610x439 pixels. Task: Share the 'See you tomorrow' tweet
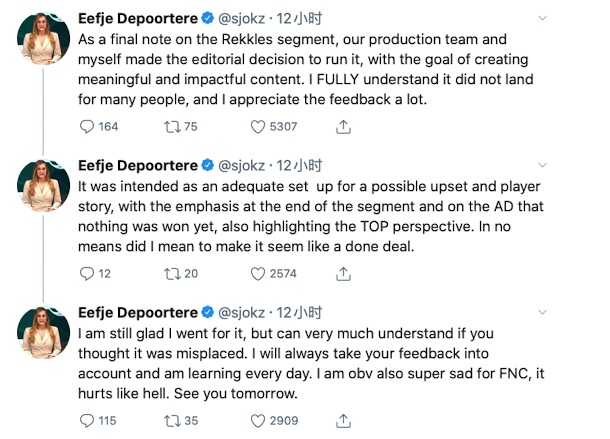[343, 420]
